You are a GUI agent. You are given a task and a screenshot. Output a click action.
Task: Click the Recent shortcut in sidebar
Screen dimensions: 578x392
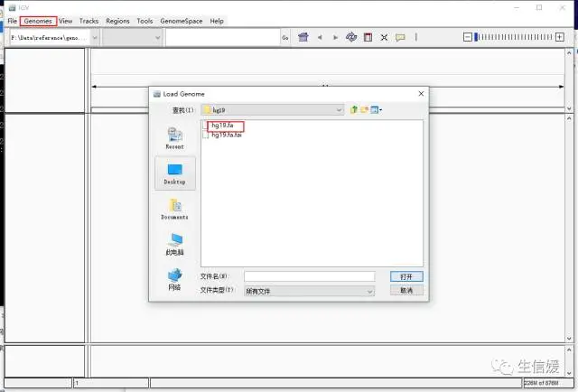pos(174,138)
